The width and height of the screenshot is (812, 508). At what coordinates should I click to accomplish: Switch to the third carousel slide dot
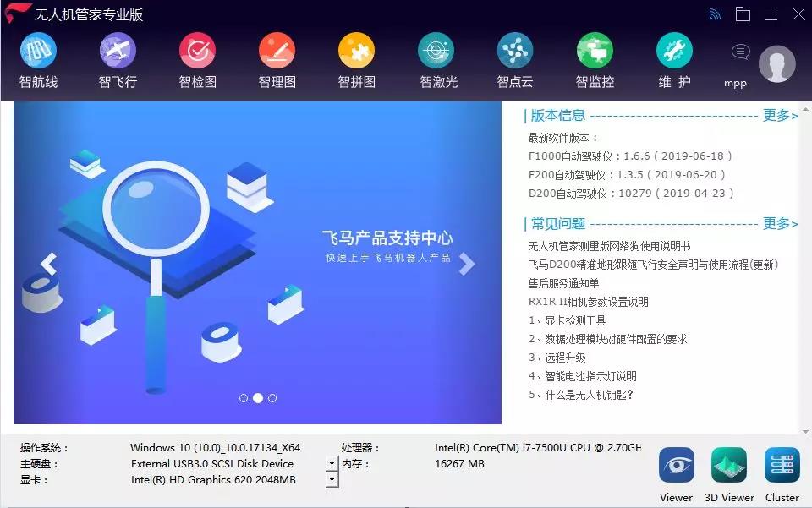[x=272, y=398]
